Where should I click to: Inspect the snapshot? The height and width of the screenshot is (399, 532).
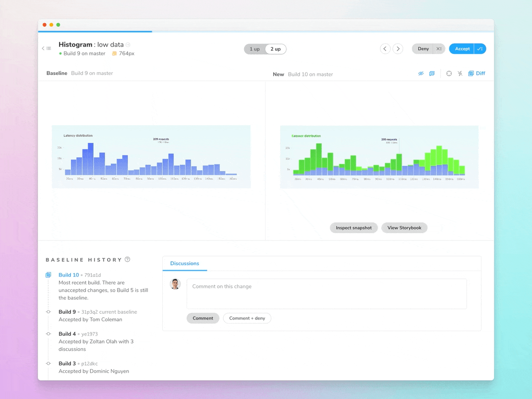(354, 228)
